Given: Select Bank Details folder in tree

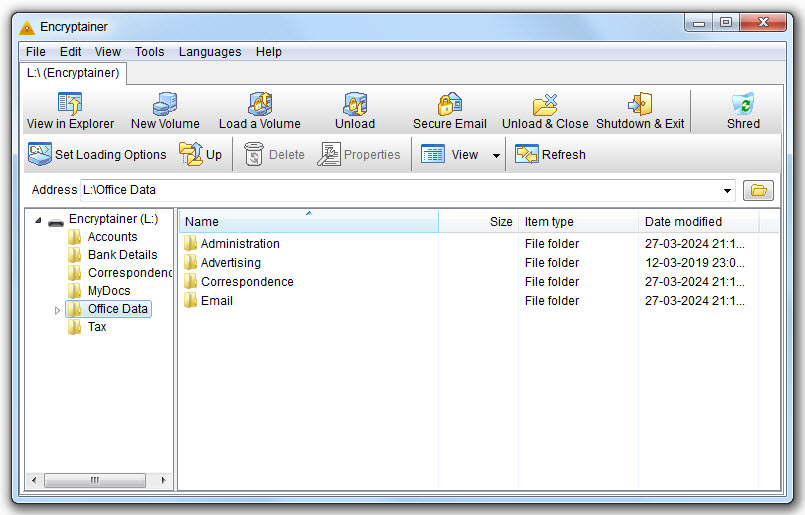Looking at the screenshot, I should (122, 255).
